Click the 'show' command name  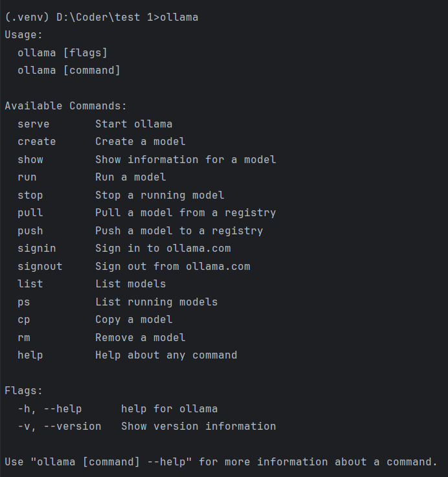[30, 159]
